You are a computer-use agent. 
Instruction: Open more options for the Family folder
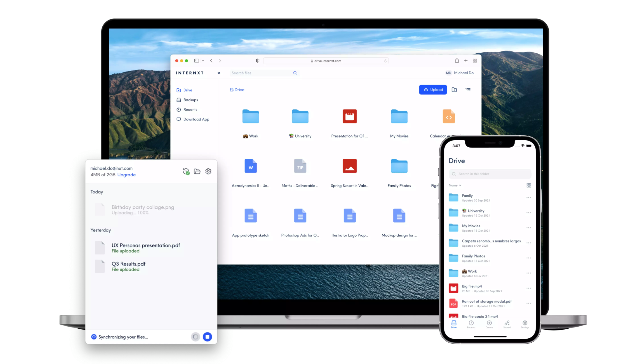coord(528,197)
